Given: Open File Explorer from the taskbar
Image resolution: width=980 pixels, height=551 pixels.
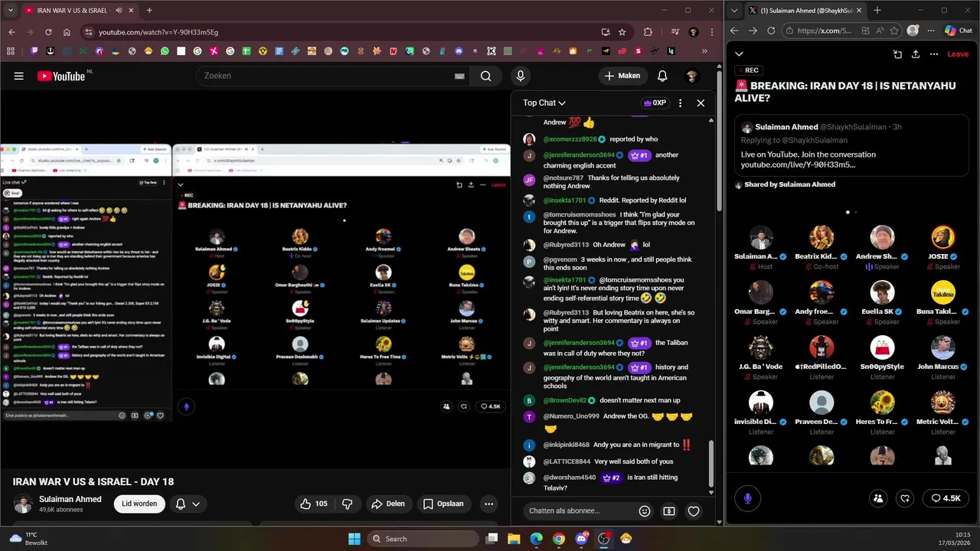Looking at the screenshot, I should pos(514,539).
